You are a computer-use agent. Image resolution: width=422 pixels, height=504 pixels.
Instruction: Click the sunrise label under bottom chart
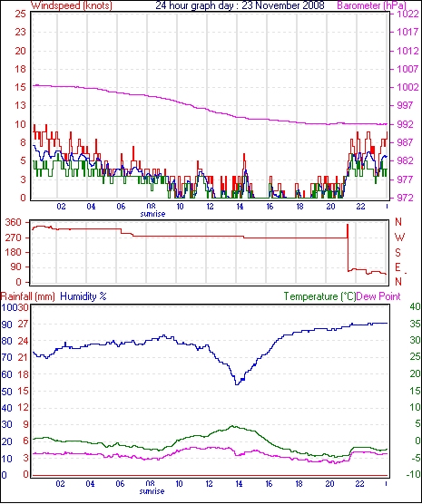coord(152,491)
